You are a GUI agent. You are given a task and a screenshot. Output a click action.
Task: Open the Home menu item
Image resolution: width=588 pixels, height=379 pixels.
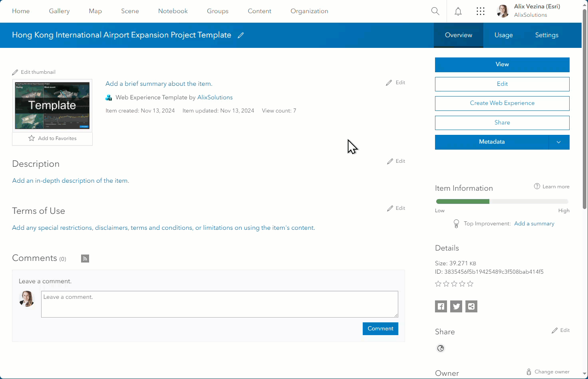click(x=21, y=11)
